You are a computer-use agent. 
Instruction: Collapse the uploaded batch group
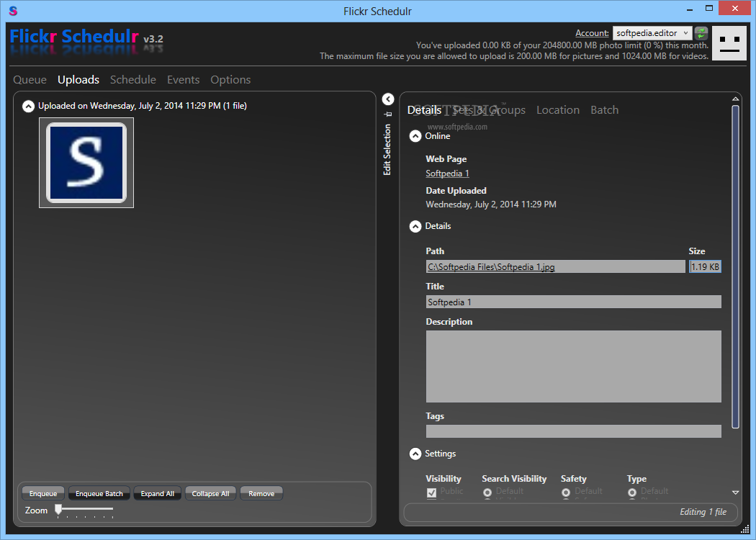pos(29,106)
